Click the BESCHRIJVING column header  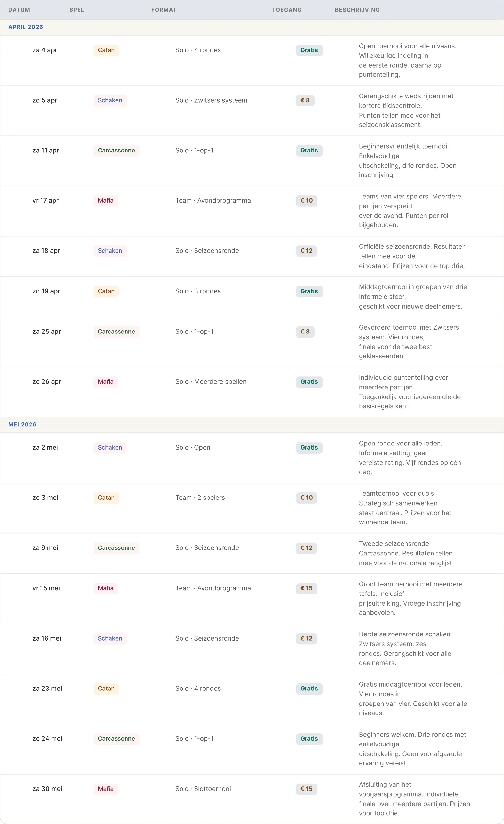[357, 10]
